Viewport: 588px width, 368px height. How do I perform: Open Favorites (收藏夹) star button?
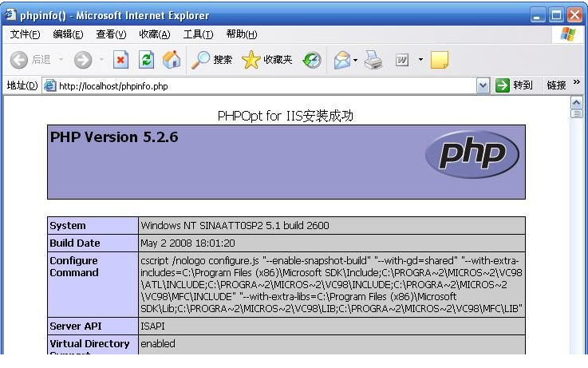267,60
